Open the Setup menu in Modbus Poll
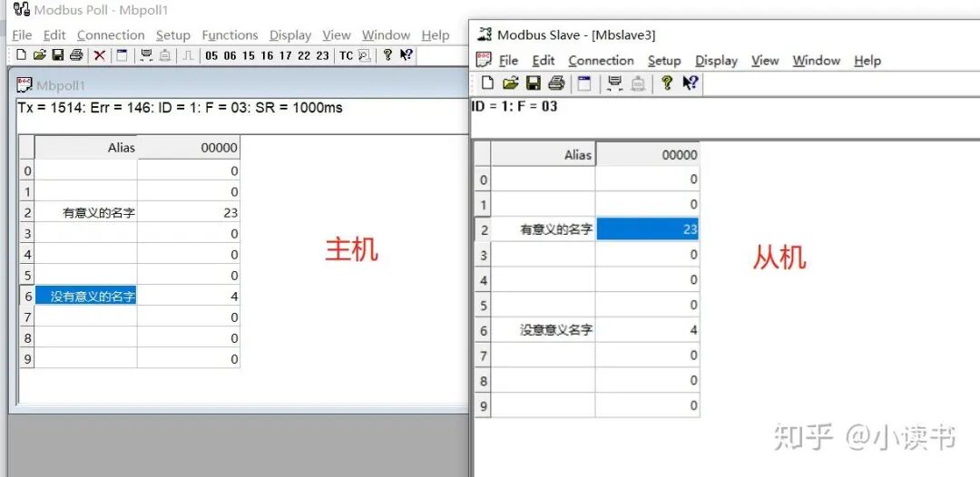Screen dimensions: 980x477 (173, 35)
